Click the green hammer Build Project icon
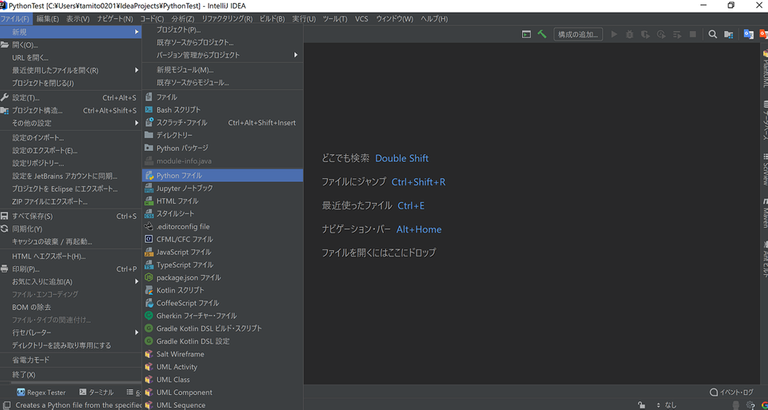Viewport: 768px width, 410px height. [541, 34]
